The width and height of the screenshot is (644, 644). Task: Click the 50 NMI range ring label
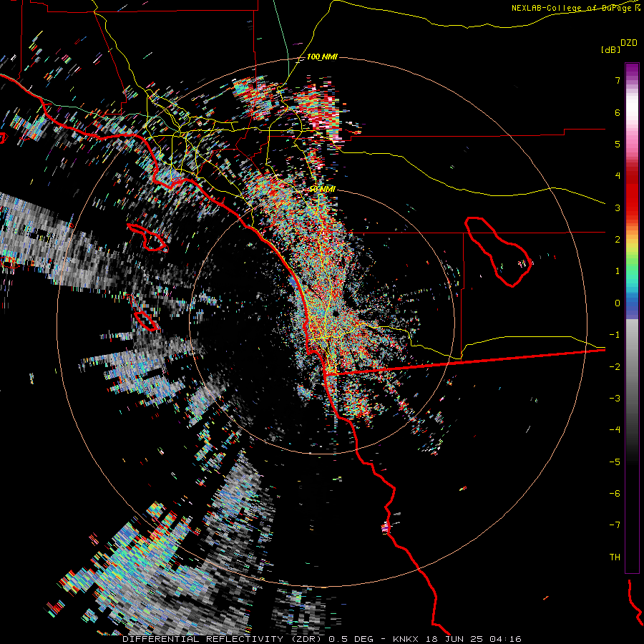[x=322, y=189]
